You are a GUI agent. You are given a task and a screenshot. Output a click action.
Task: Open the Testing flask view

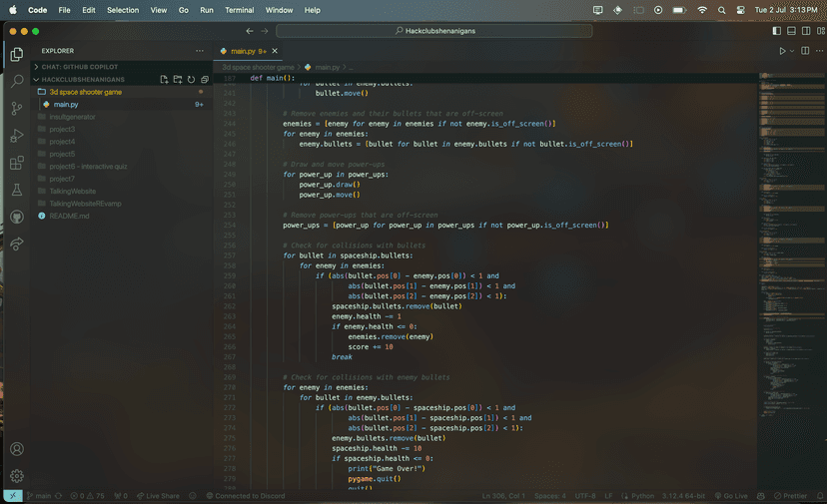pos(17,190)
